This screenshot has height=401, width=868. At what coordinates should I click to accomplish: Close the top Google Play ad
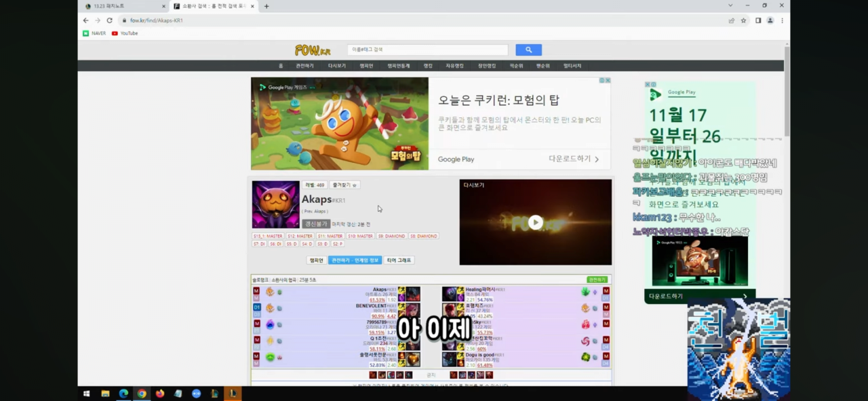click(608, 80)
